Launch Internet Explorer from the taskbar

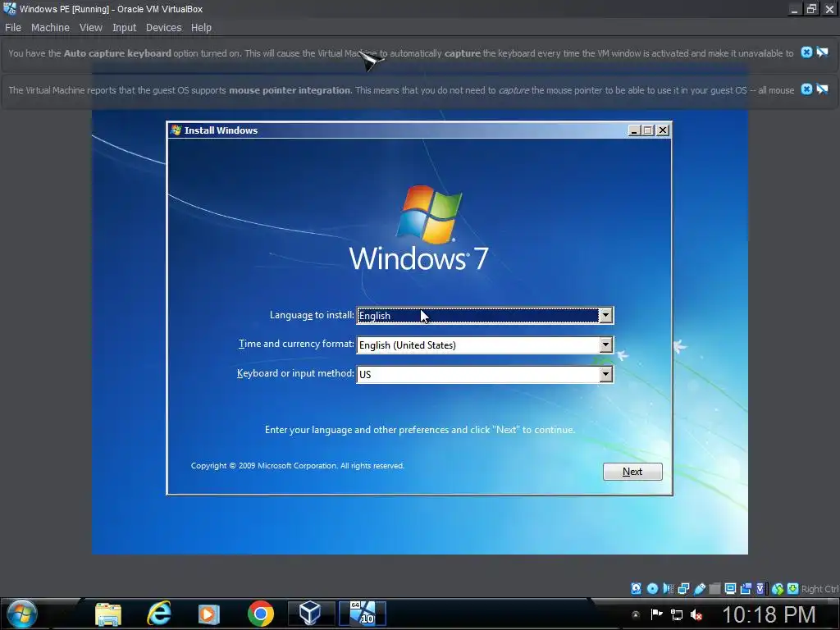(159, 614)
